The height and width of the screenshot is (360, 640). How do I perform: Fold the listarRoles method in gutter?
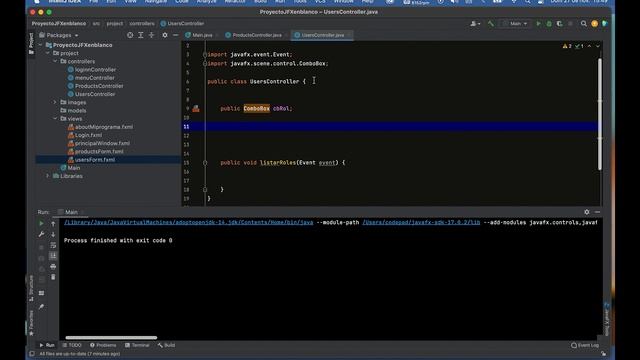pyautogui.click(x=205, y=162)
